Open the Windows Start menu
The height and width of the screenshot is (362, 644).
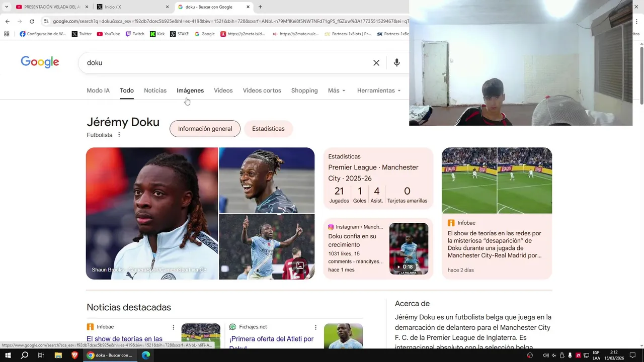click(8, 355)
